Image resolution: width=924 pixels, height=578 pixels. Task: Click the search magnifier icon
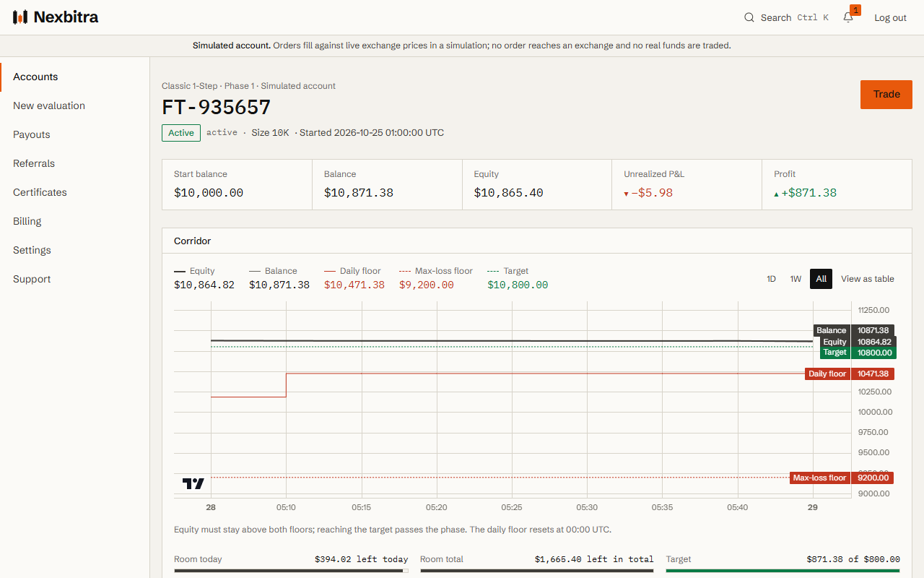749,17
